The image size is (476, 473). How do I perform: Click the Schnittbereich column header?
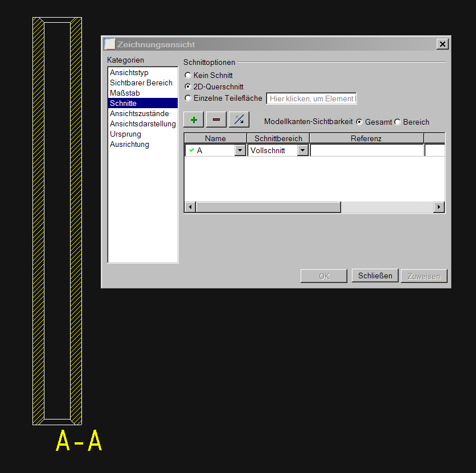(x=278, y=138)
